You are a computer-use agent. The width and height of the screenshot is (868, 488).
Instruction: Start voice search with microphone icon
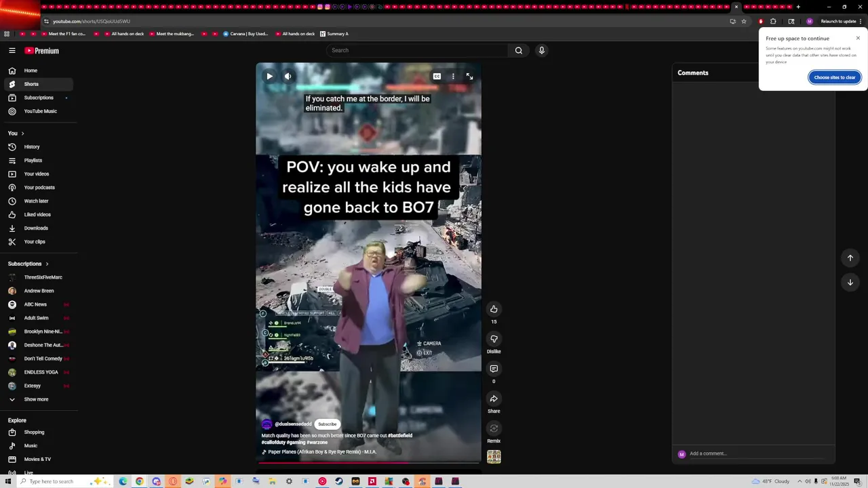pos(541,50)
